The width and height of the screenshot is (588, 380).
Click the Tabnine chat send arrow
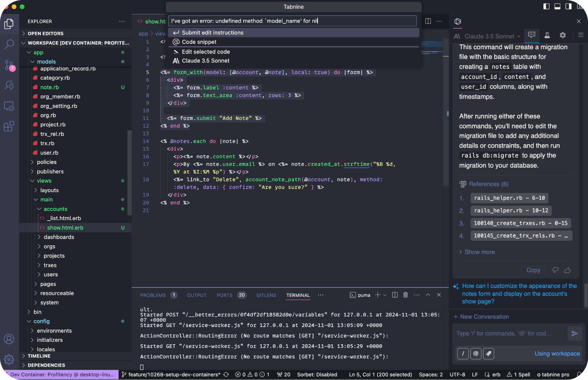click(x=574, y=334)
